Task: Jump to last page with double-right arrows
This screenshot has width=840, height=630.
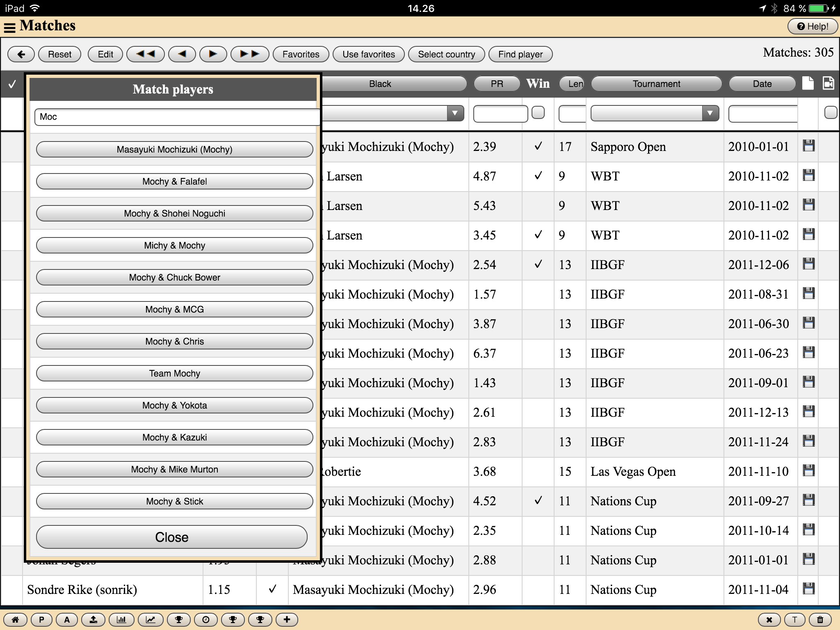Action: click(250, 54)
